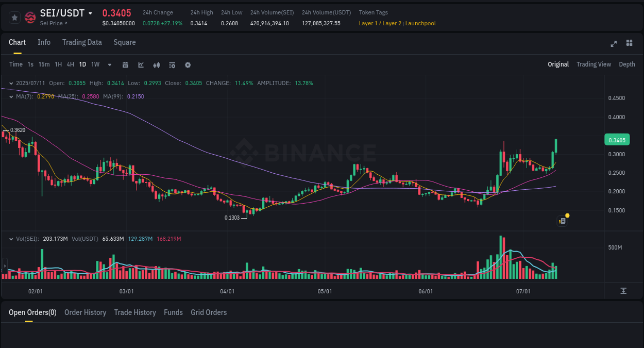This screenshot has height=348, width=644.
Task: Collapse the OHLC data row chevron
Action: coord(11,82)
